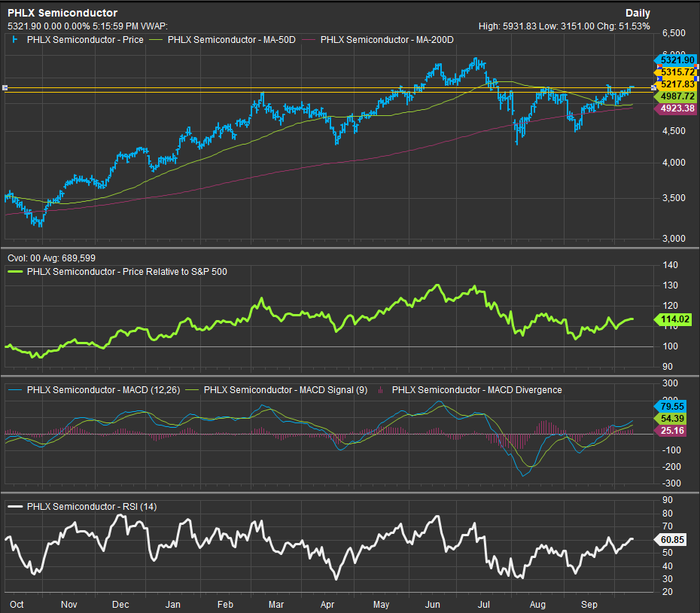Click the 140 relative strength axis label
This screenshot has height=613, width=700.
pos(670,265)
